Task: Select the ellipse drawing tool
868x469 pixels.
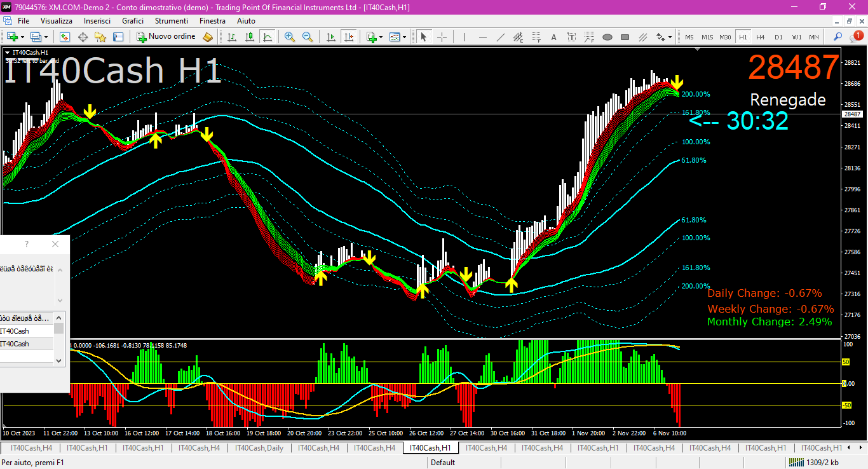Action: (607, 37)
